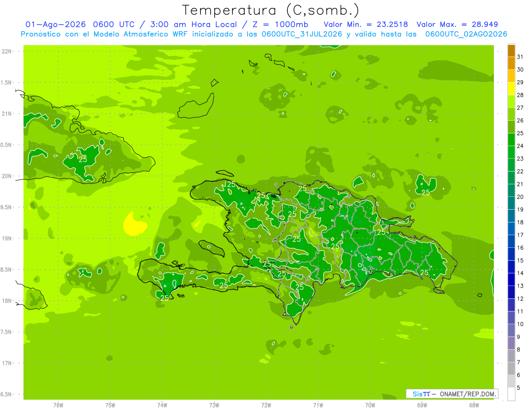
Task: Click legend value 31
Action: [520, 57]
